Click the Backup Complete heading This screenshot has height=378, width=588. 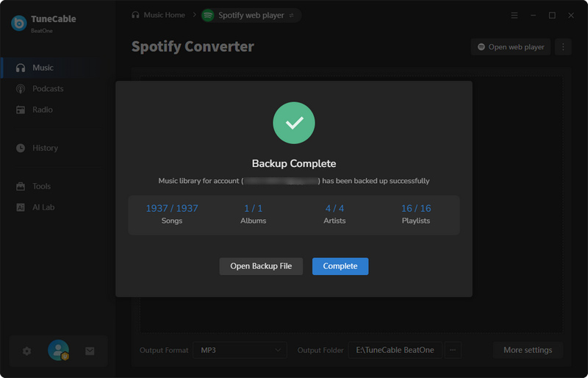(x=294, y=164)
